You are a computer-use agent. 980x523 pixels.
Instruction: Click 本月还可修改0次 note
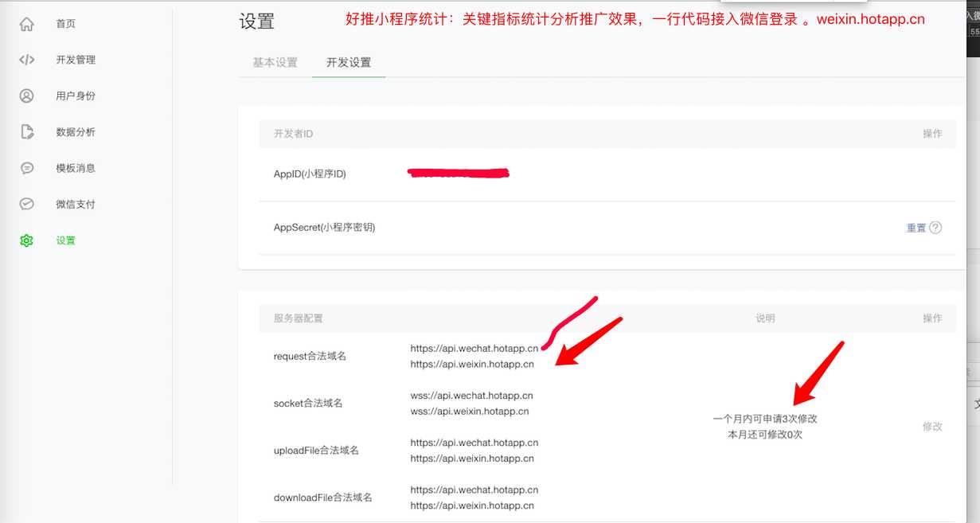pyautogui.click(x=765, y=435)
